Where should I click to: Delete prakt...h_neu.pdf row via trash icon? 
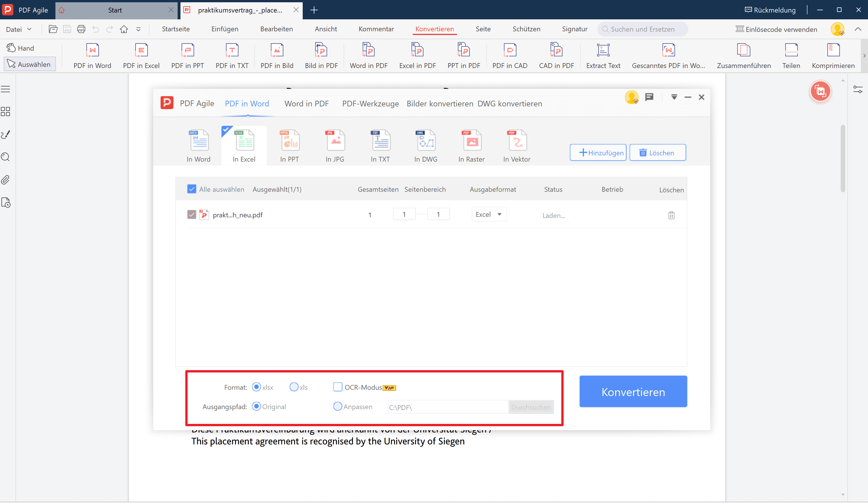671,215
